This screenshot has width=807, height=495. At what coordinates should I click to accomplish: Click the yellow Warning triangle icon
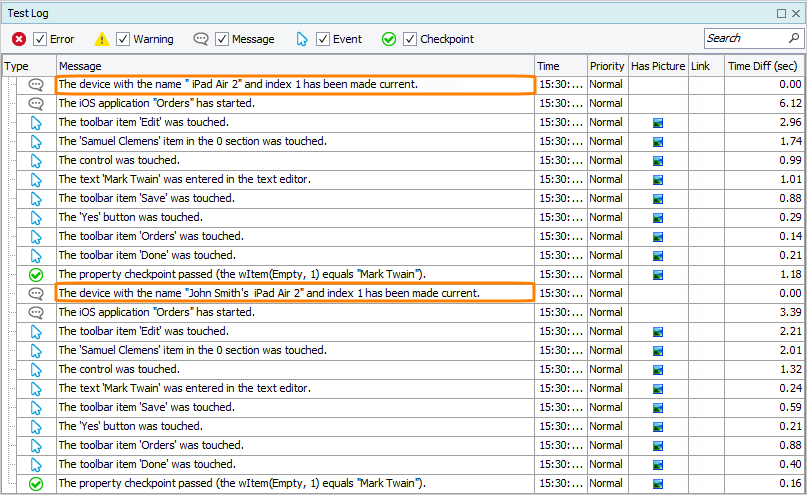(102, 39)
